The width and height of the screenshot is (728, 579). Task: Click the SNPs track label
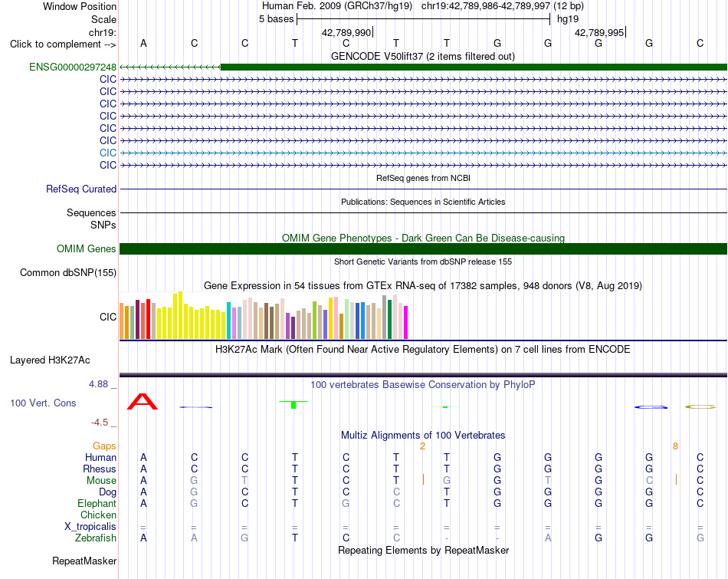103,225
